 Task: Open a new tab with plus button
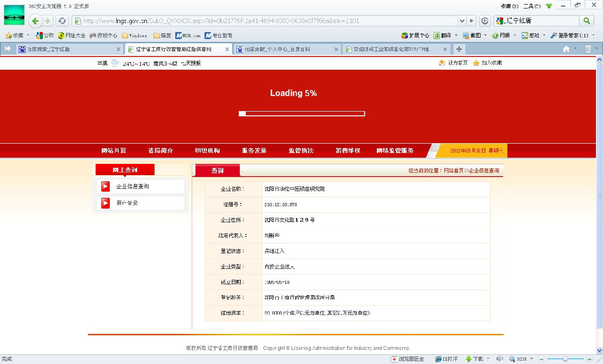coord(459,49)
